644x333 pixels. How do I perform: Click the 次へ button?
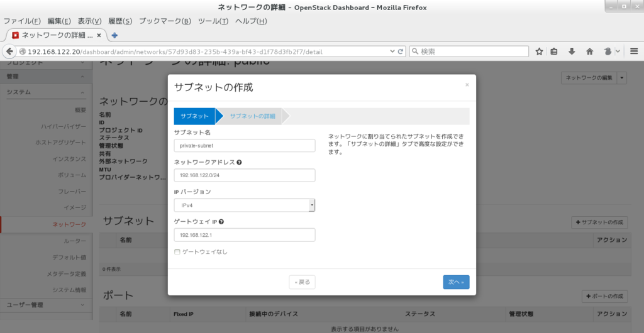coord(456,282)
